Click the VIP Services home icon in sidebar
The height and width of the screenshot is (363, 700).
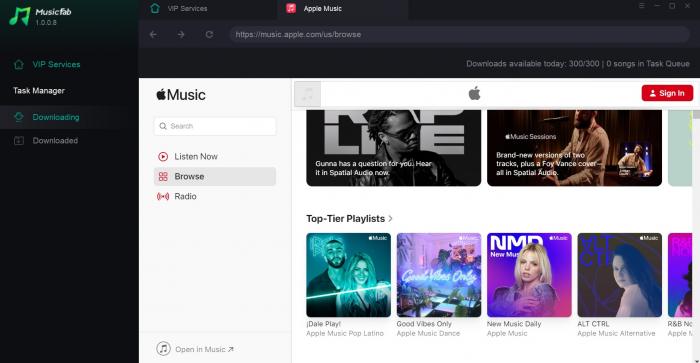[x=19, y=64]
